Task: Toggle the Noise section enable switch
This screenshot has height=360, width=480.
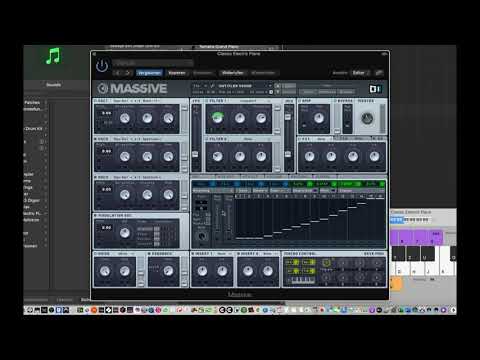Action: pos(95,254)
